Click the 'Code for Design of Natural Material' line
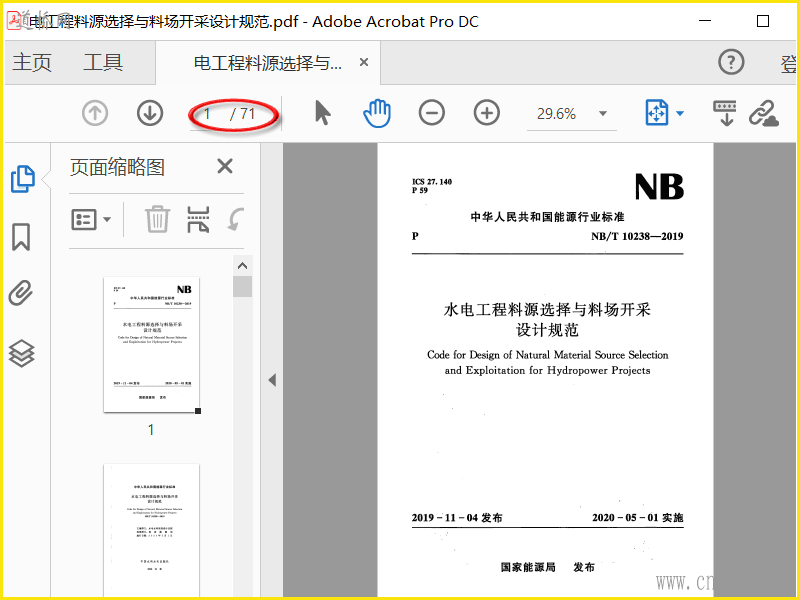The width and height of the screenshot is (800, 600). [x=547, y=355]
